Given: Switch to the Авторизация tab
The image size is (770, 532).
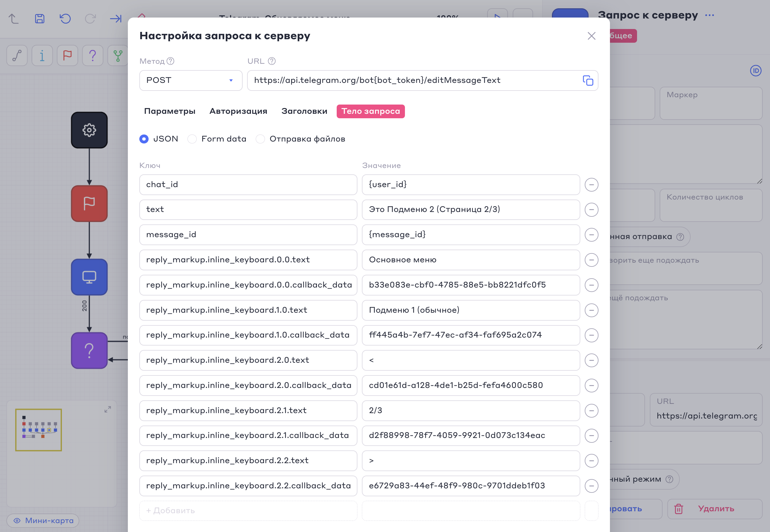Looking at the screenshot, I should [238, 111].
